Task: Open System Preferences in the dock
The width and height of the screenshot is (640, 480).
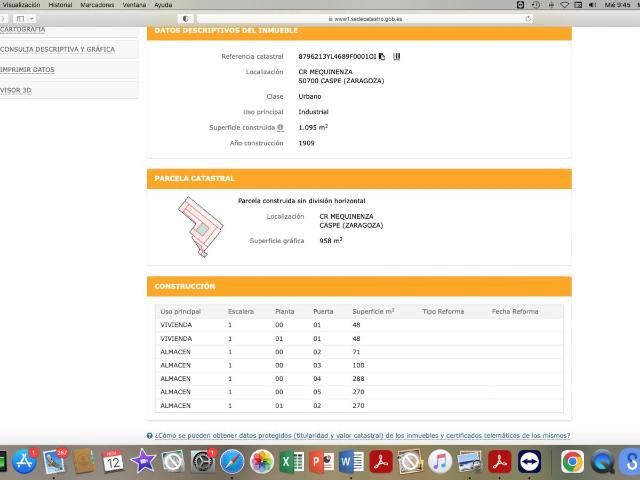Action: [202, 462]
